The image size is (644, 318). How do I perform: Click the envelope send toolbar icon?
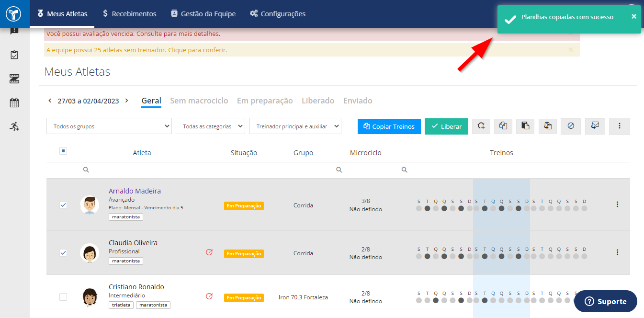[x=595, y=126]
